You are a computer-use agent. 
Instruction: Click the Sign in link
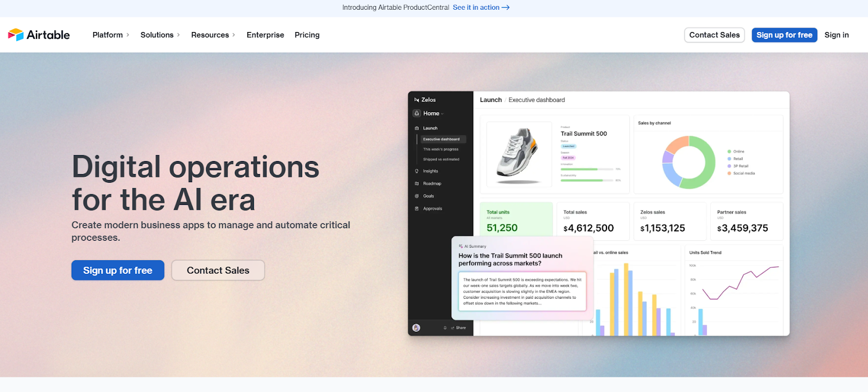coord(837,35)
